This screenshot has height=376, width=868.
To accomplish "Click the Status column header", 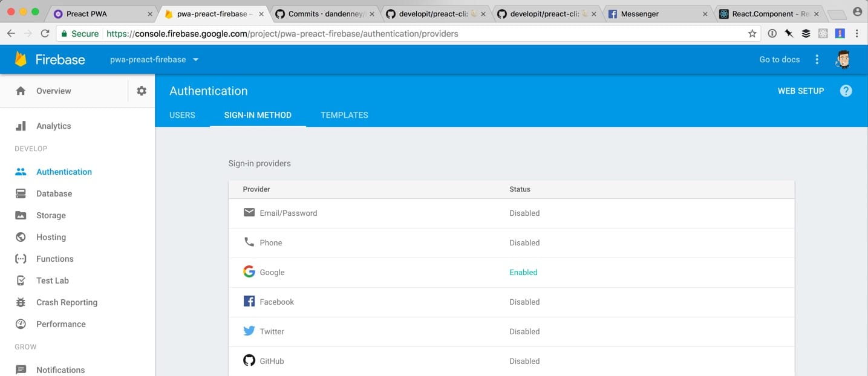I will click(x=520, y=189).
